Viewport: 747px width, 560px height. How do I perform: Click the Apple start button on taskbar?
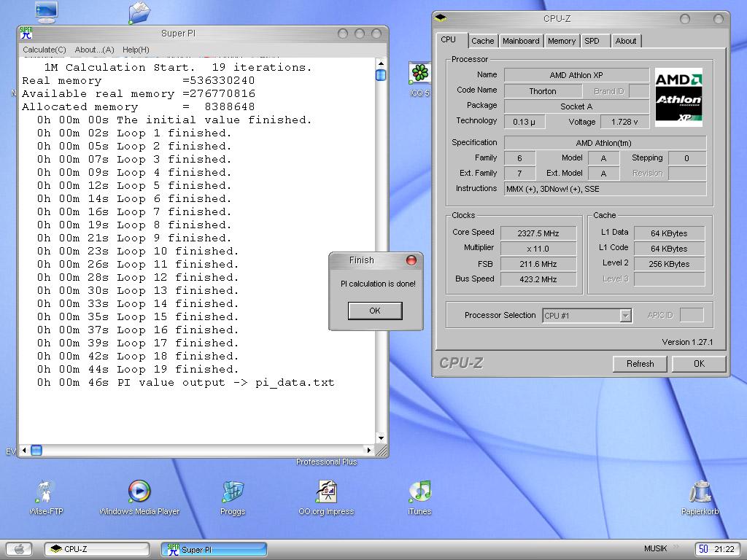click(19, 548)
